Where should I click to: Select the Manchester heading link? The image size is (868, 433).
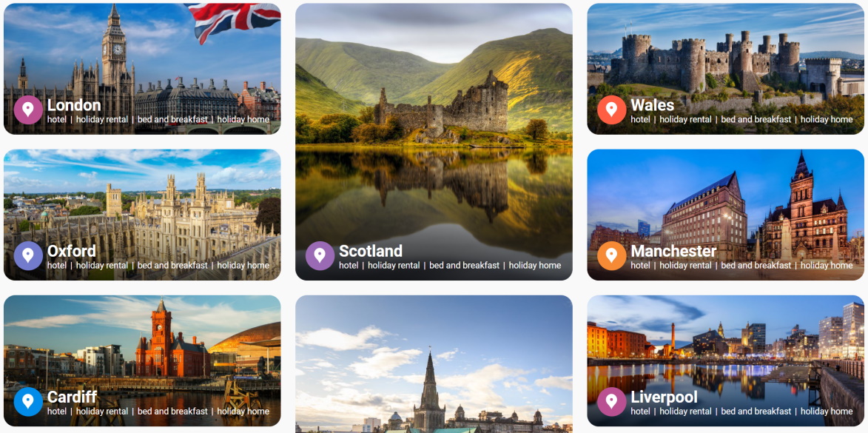click(673, 251)
